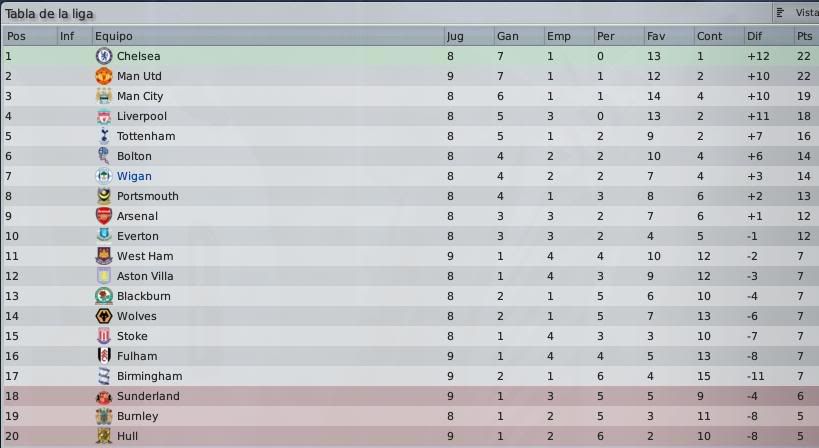
Task: Click the Arsenal club crest
Action: tap(104, 216)
